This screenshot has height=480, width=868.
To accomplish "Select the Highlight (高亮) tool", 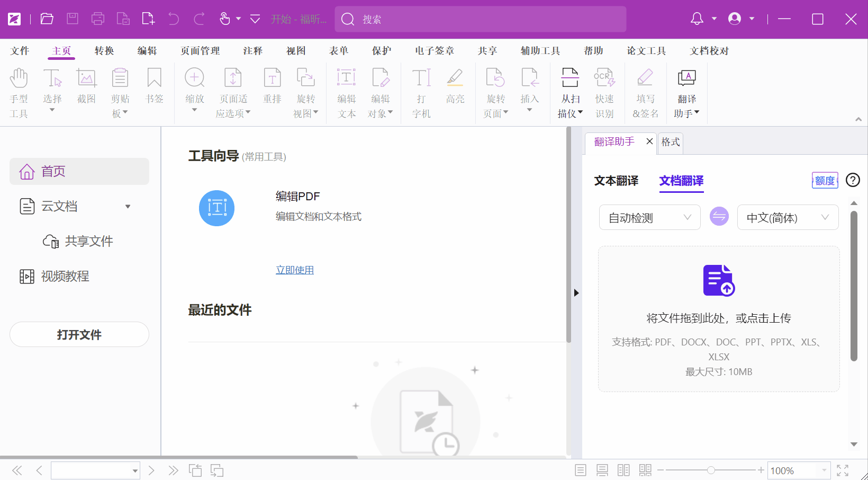I will (455, 86).
